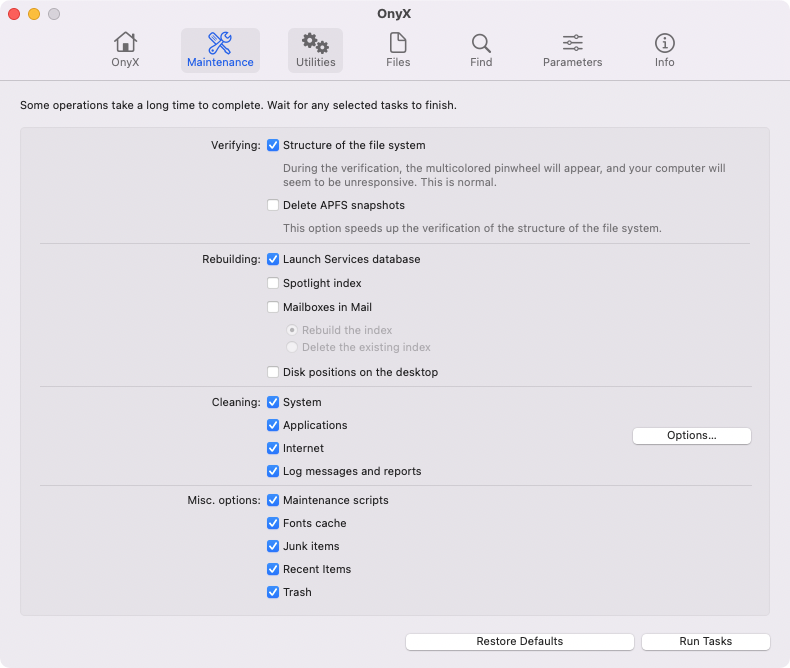Open cleaning Options dialog
790x668 pixels.
[692, 436]
